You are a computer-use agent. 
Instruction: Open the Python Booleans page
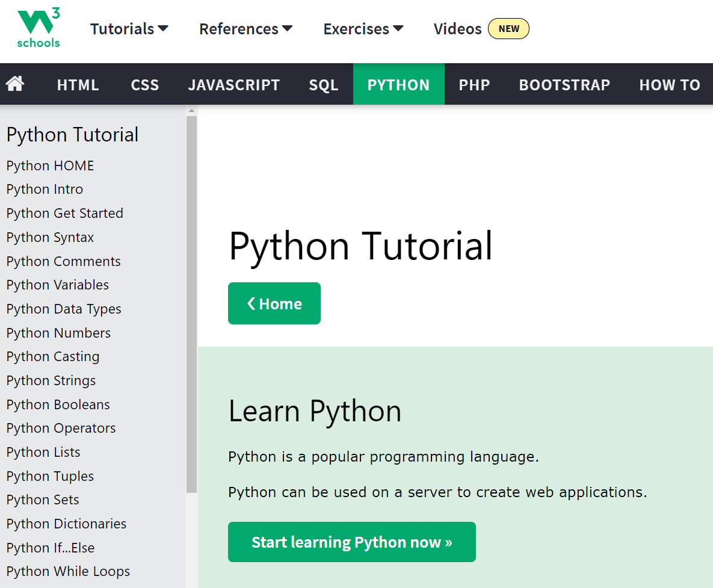58,404
